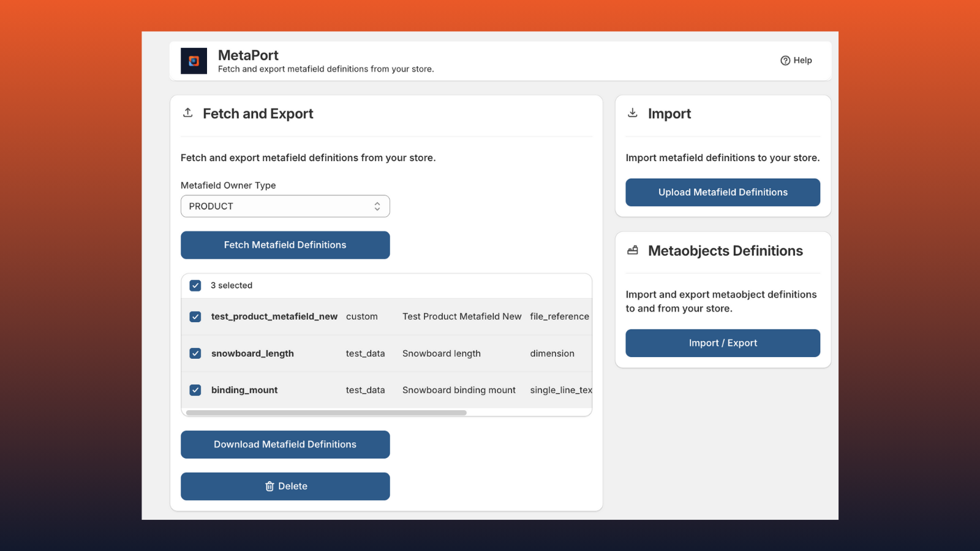Click the MetaPort app logo icon
980x551 pixels.
click(194, 61)
